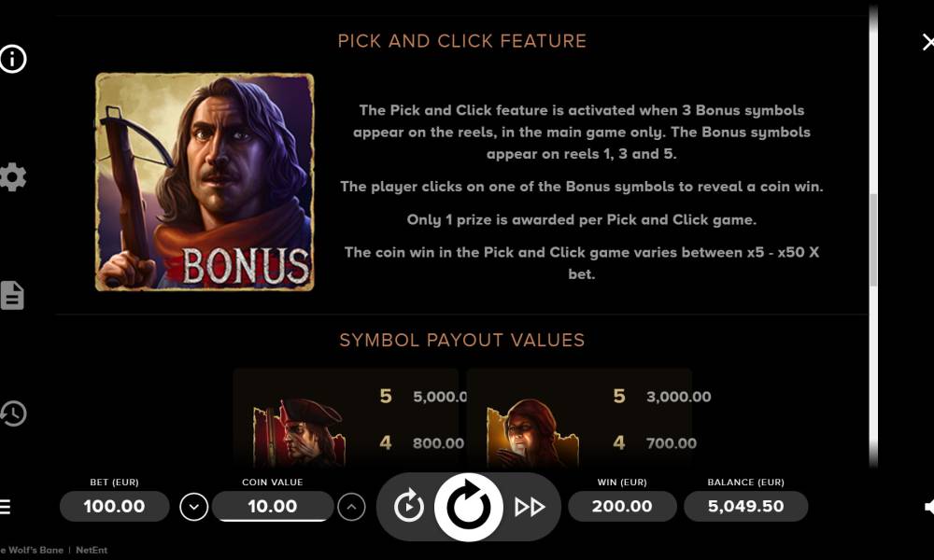Click the Bet 100.00 display

click(114, 507)
